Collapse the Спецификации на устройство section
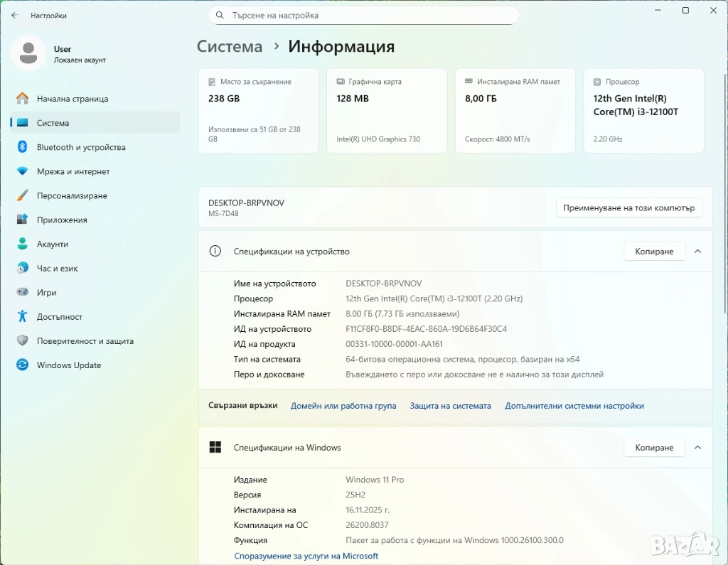The width and height of the screenshot is (728, 565). click(697, 251)
